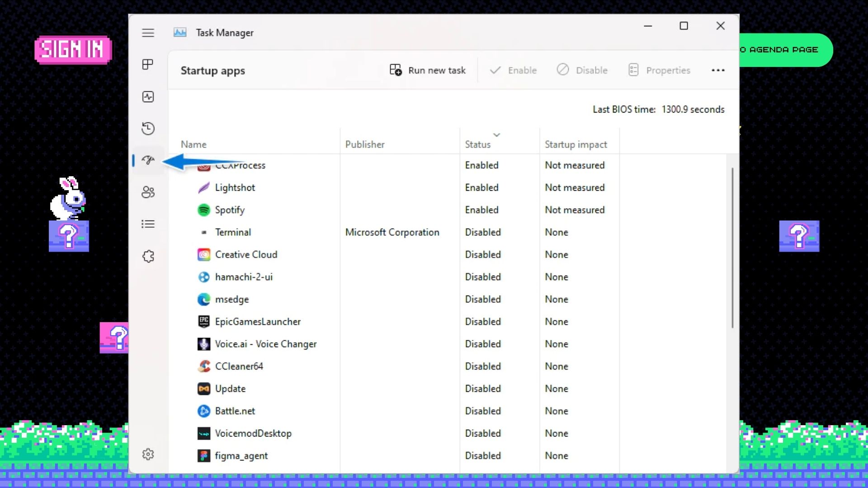The height and width of the screenshot is (488, 868).
Task: Select the EpicGamesLauncher row name
Action: (x=258, y=322)
